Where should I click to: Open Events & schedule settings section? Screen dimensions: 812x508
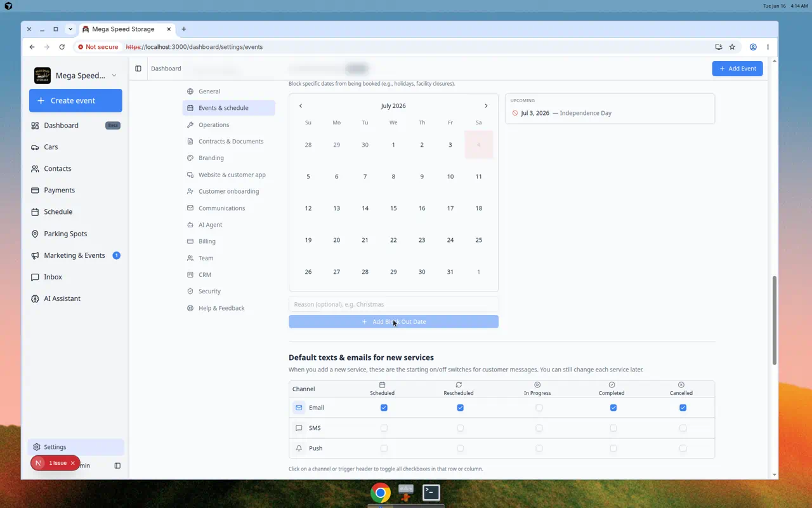pyautogui.click(x=229, y=108)
